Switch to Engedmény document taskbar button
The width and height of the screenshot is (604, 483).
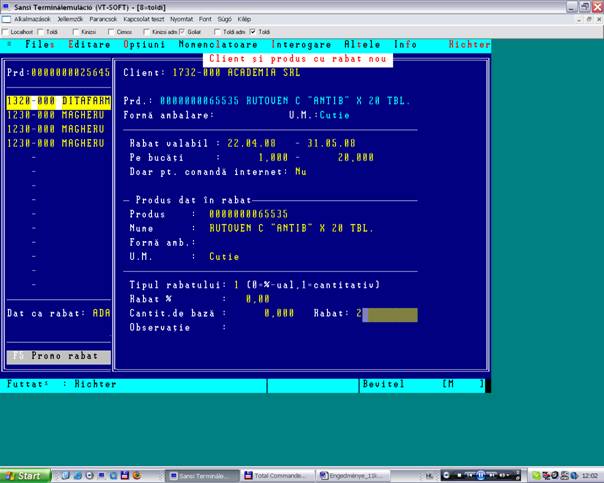tap(354, 476)
